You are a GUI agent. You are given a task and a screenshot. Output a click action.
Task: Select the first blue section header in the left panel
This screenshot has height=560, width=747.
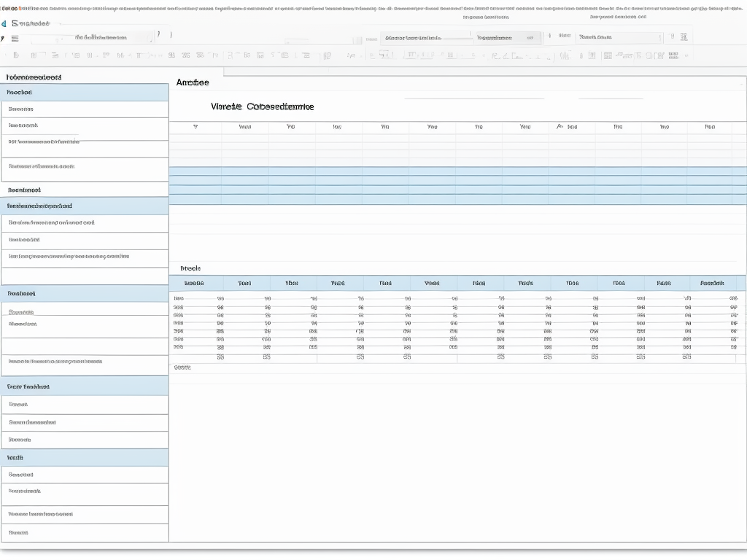click(x=85, y=93)
